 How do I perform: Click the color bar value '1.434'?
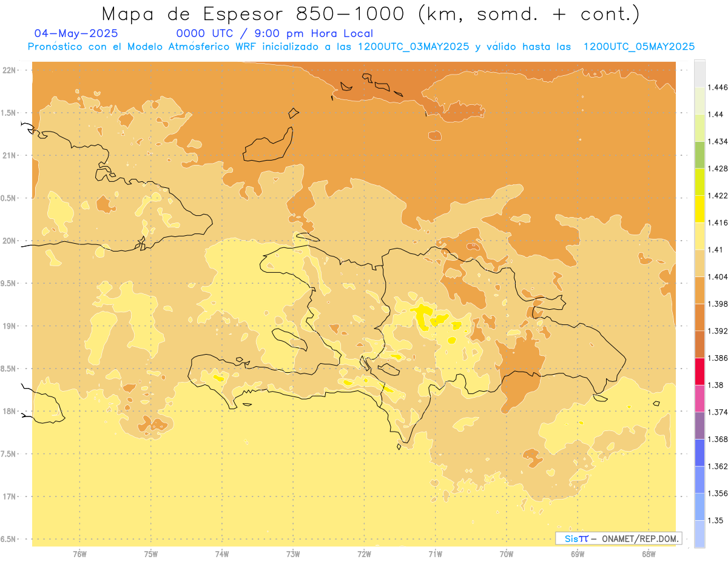[717, 141]
